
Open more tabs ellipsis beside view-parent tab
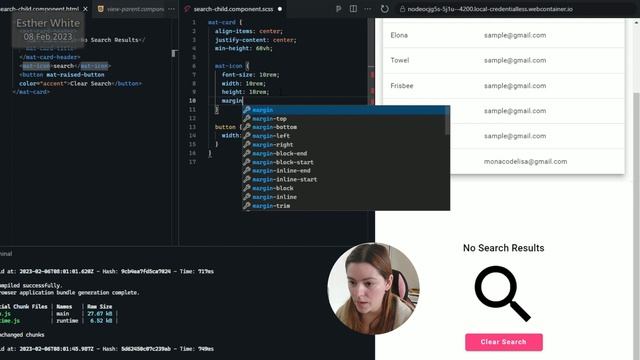pos(171,9)
